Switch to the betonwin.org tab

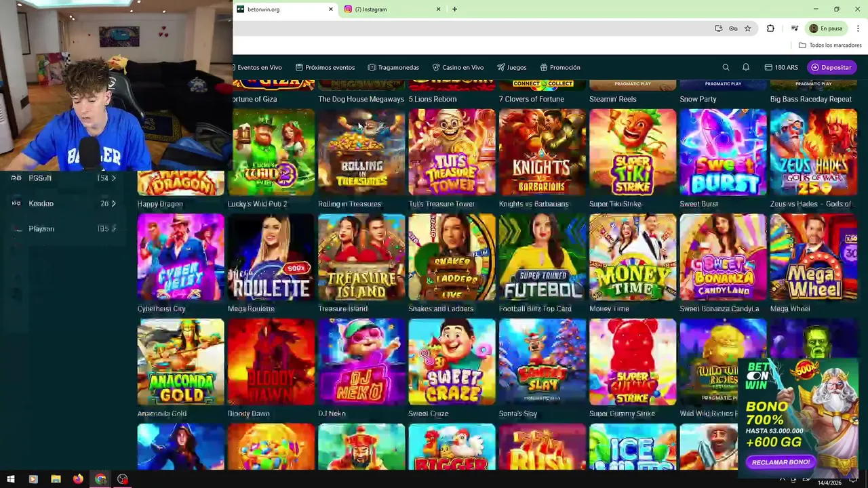285,9
